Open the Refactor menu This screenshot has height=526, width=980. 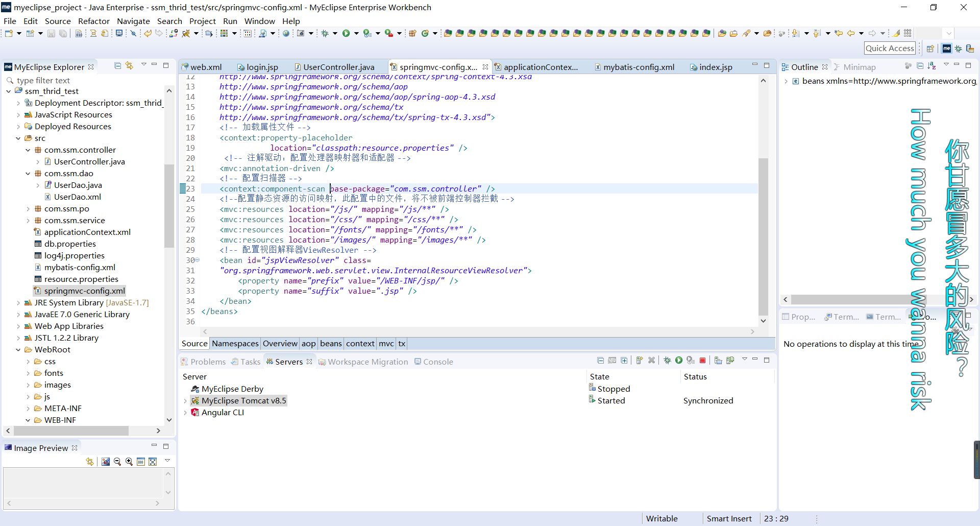pos(94,21)
